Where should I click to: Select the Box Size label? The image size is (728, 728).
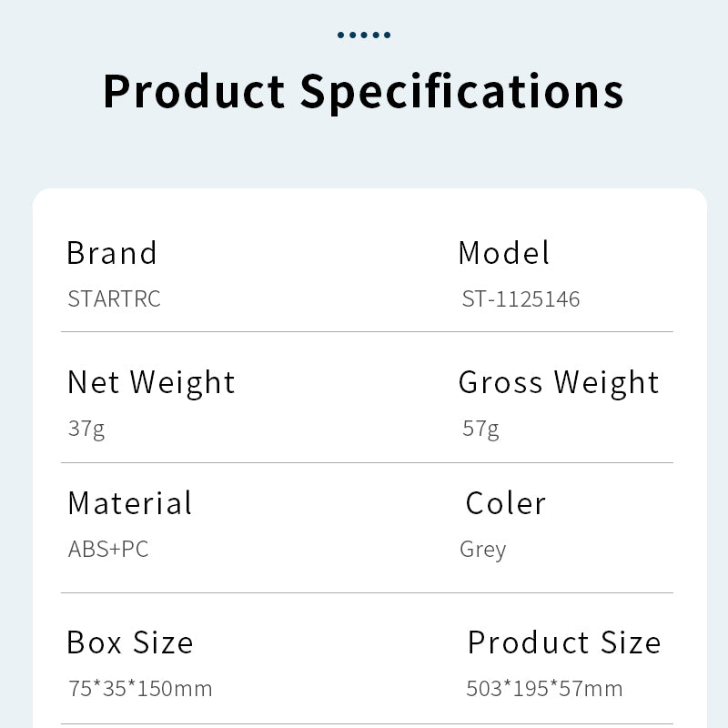130,642
